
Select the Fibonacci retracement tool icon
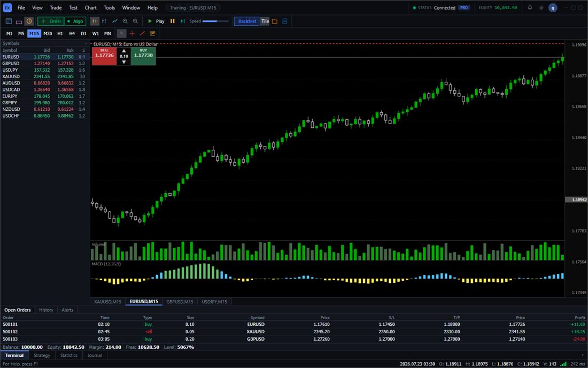(153, 33)
